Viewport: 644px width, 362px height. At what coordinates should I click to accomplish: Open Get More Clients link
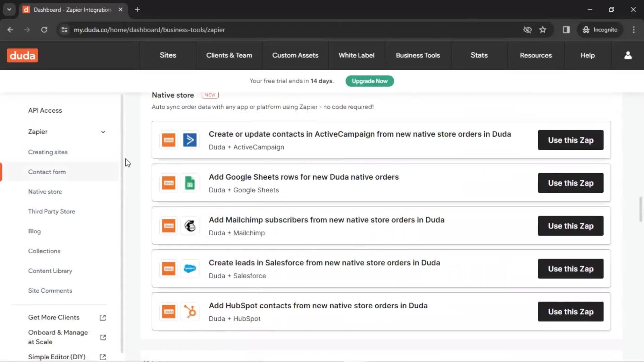point(54,317)
